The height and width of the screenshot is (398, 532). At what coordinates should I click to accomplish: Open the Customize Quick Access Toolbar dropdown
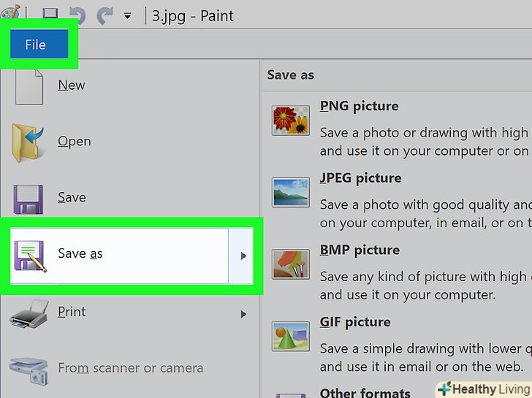coord(128,15)
